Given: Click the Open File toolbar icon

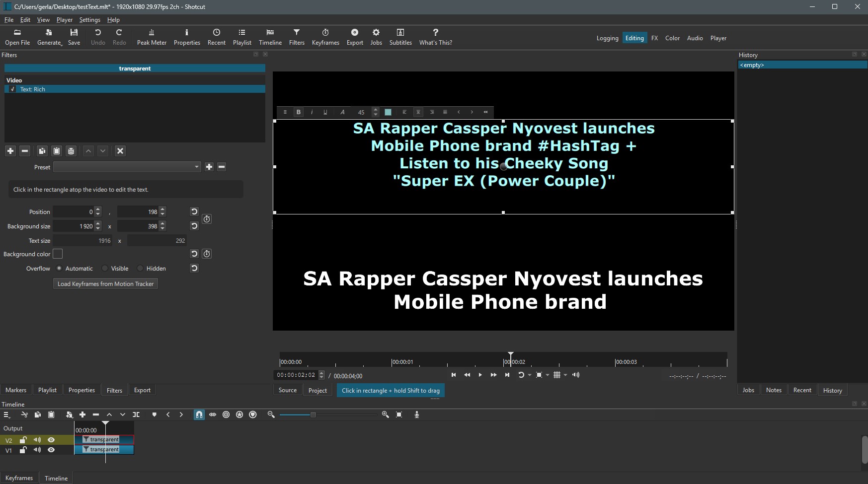Looking at the screenshot, I should [x=17, y=37].
